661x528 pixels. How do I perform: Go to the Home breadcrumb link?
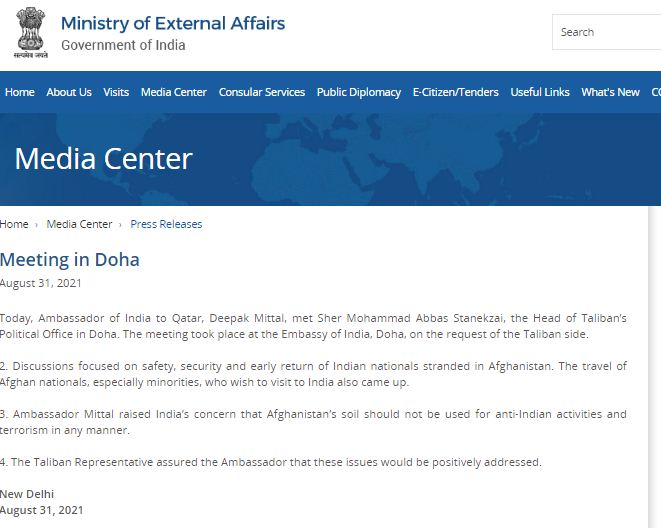(x=14, y=224)
